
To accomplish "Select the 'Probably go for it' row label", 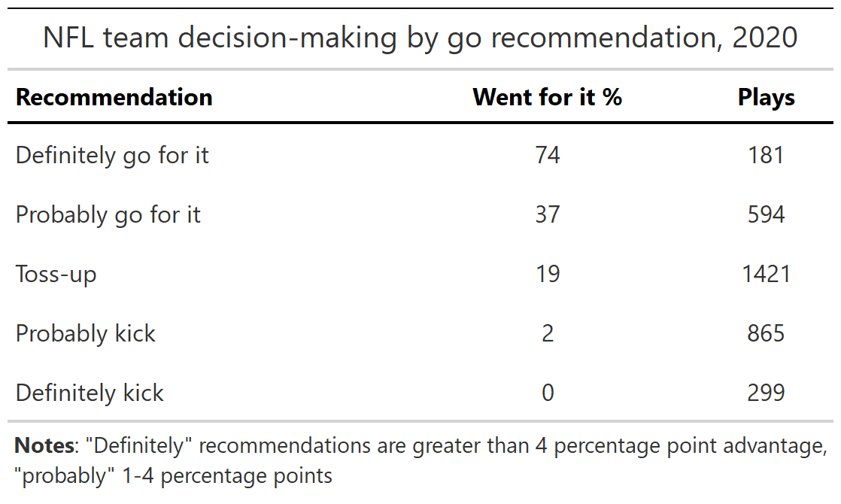I will point(108,214).
